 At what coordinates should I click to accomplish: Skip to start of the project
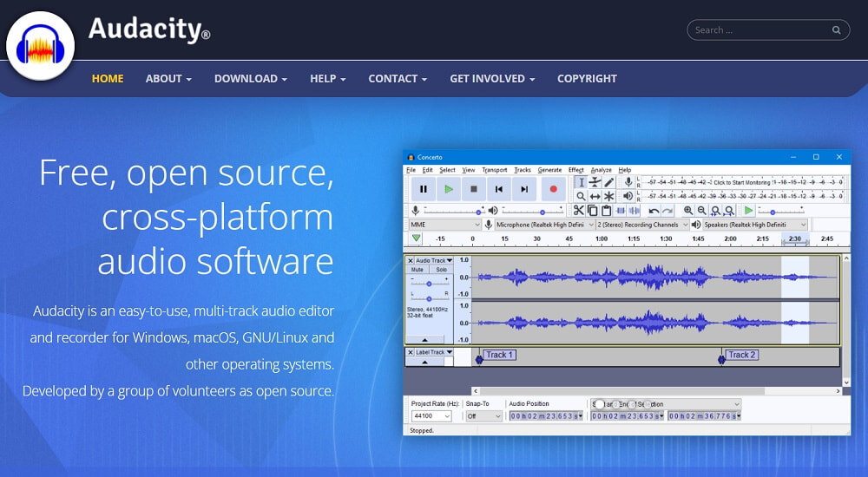click(499, 189)
